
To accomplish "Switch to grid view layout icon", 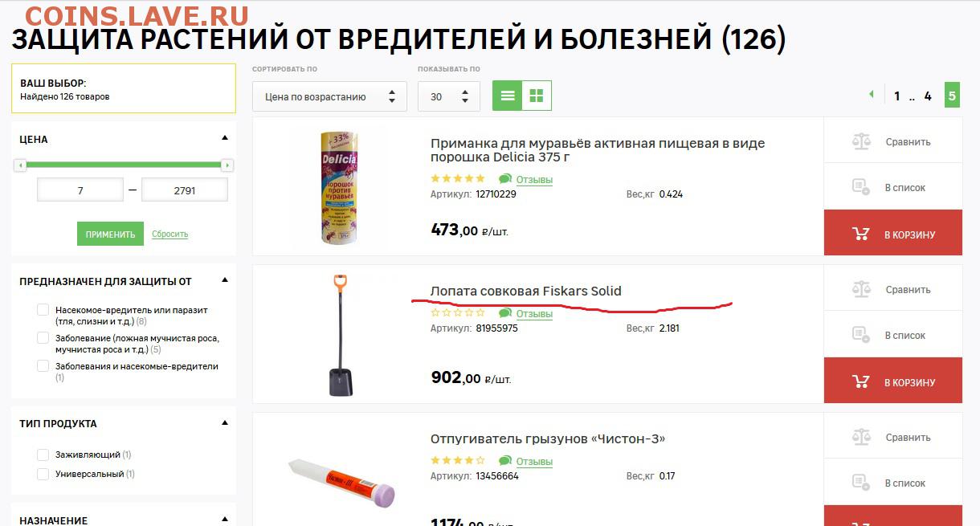I will (537, 96).
